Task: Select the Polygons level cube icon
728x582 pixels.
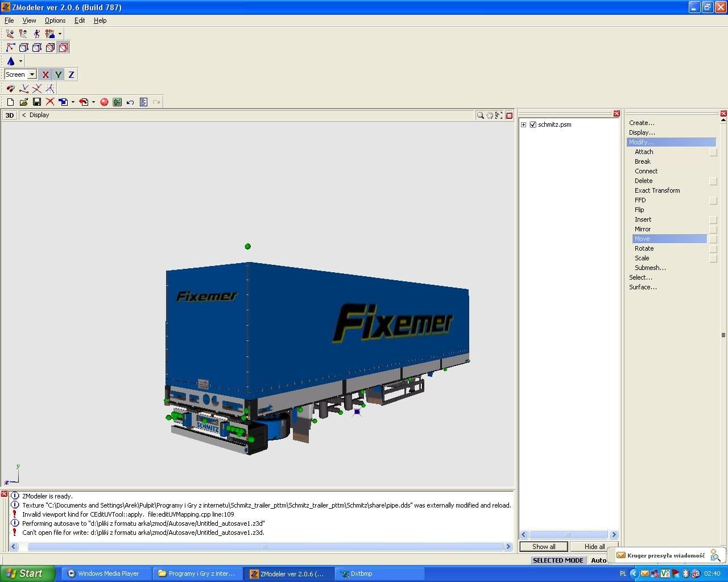Action: (37, 48)
